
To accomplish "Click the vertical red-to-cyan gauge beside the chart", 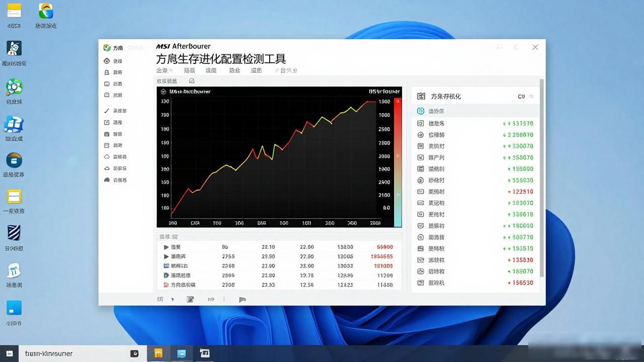I will 397,162.
